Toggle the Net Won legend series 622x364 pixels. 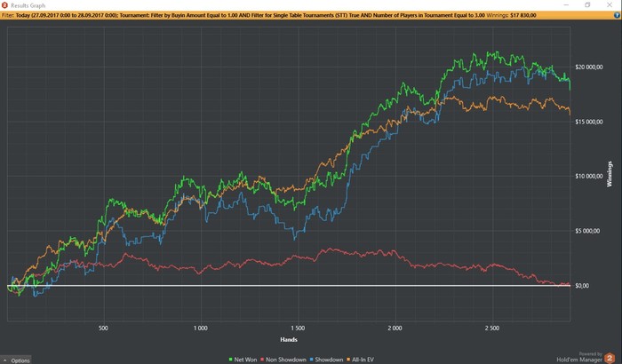(243, 360)
